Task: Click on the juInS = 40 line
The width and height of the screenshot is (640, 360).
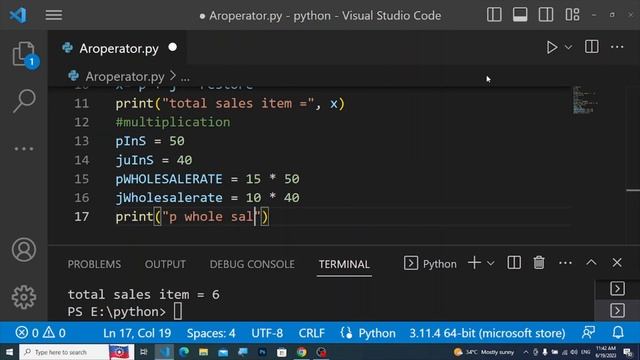Action: (153, 160)
